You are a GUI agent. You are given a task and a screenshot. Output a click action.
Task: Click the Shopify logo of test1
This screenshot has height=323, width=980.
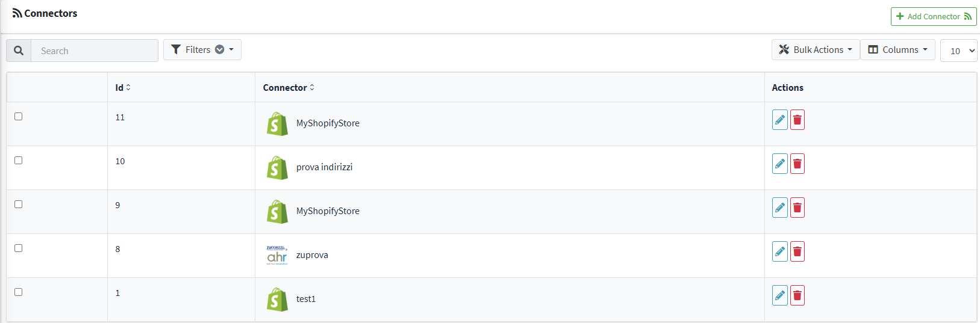277,299
